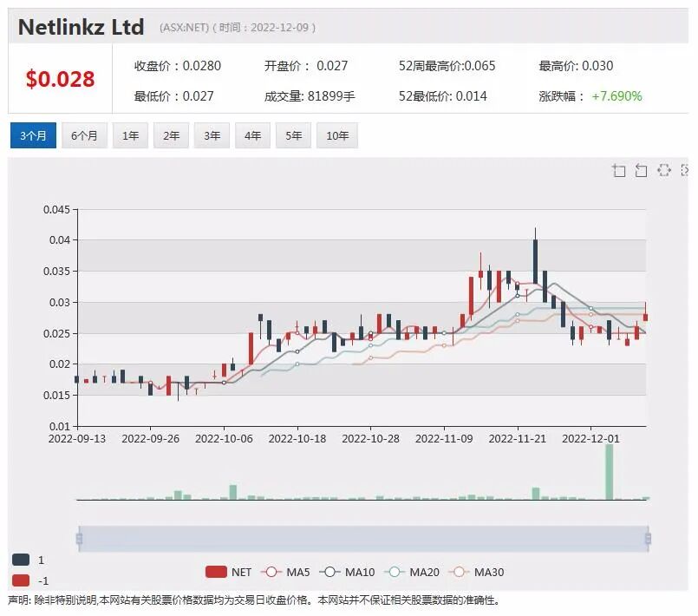Click the 52最低价: 0.014 value

[x=442, y=96]
